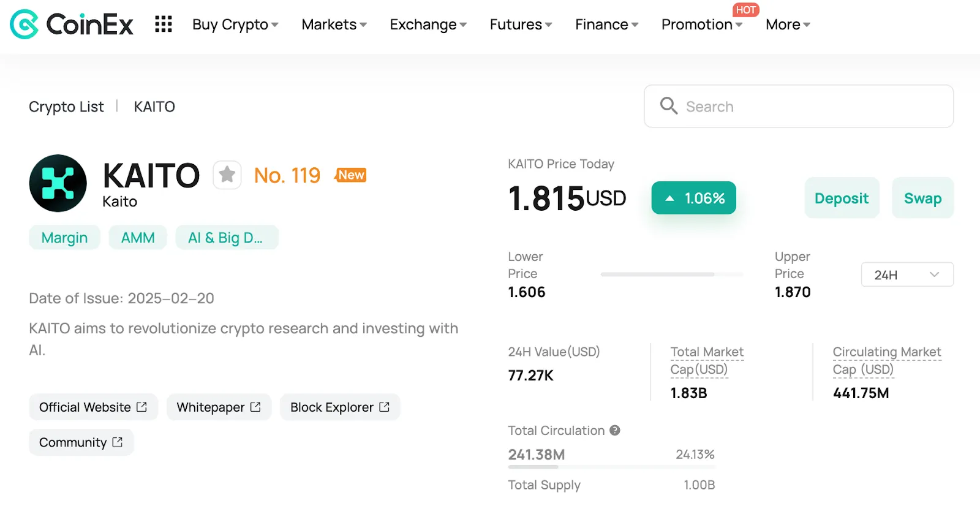Expand the Futures menu

pos(521,25)
